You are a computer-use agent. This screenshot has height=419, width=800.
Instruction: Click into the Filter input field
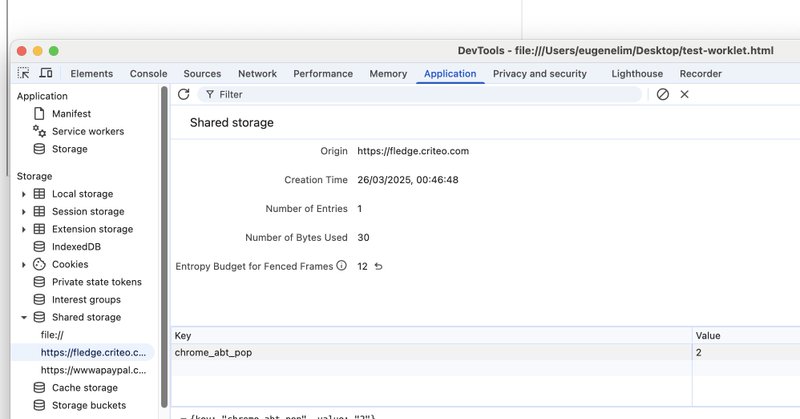419,94
